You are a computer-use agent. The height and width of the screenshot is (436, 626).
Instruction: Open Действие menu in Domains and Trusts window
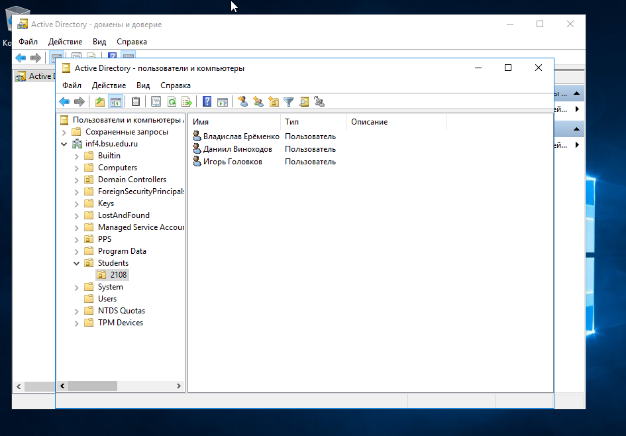[65, 42]
